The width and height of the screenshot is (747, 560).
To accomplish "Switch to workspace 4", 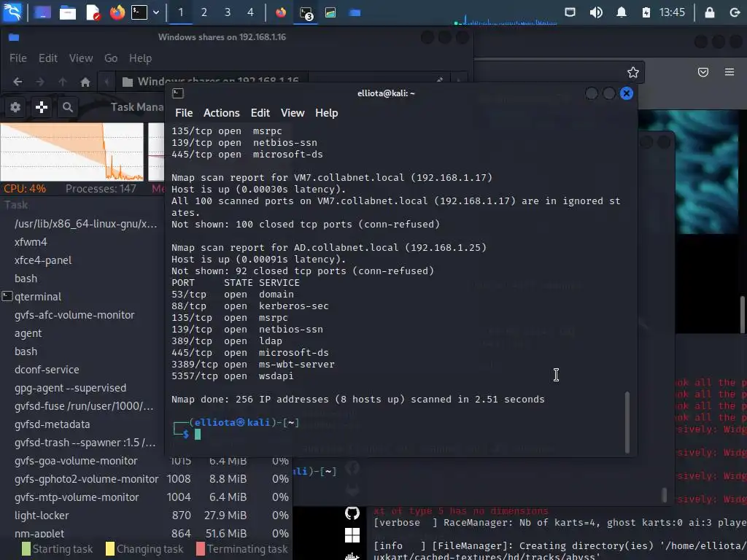I will [x=251, y=12].
